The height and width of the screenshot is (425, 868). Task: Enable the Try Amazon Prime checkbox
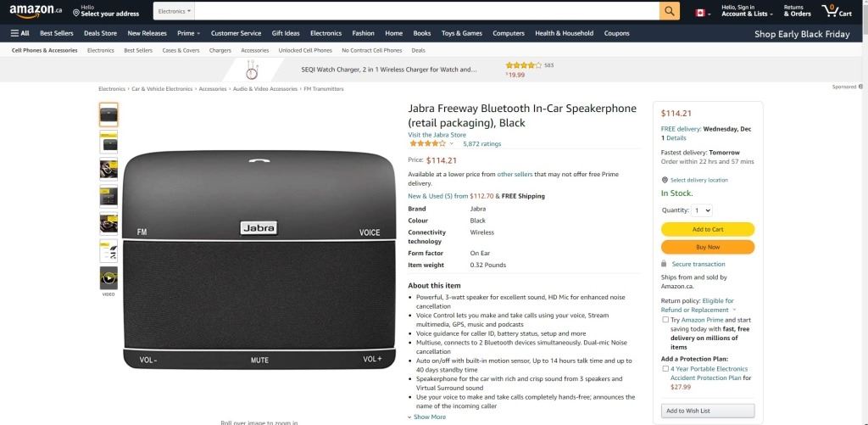665,320
